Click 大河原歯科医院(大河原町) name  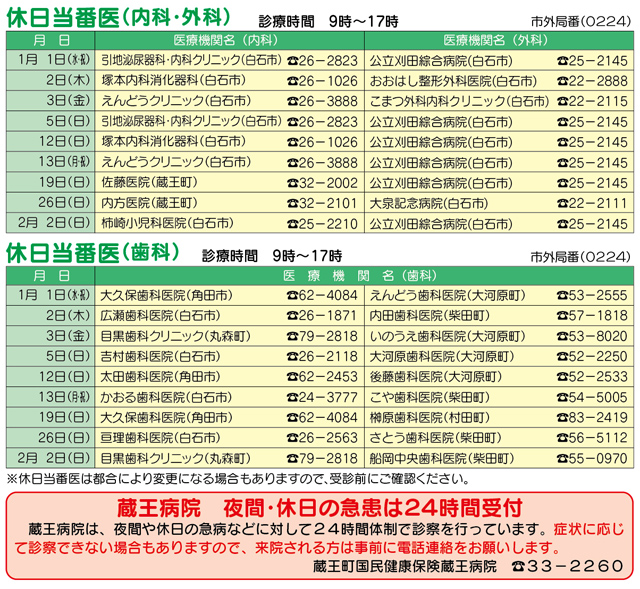(x=442, y=356)
